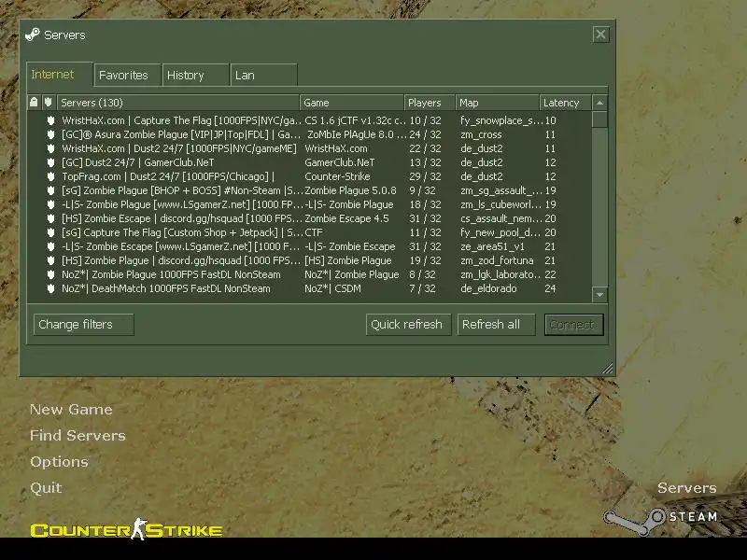Viewport: 747px width, 560px height.
Task: Click Find Servers in main menu
Action: click(x=78, y=435)
